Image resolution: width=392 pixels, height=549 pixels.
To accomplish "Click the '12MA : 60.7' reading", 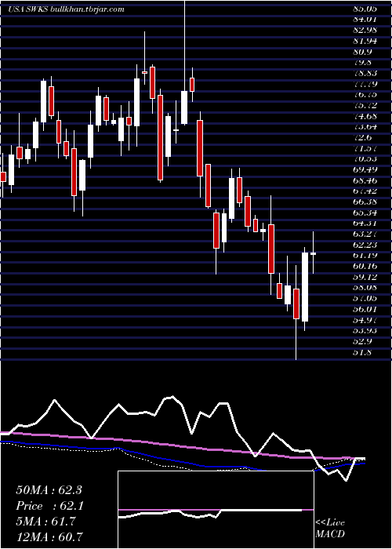I will point(49,537).
